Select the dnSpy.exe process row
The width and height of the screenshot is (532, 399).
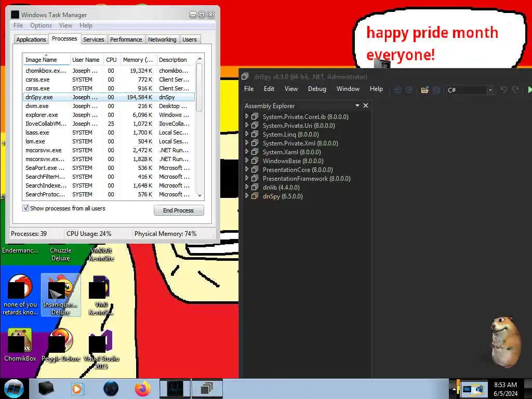(109, 97)
